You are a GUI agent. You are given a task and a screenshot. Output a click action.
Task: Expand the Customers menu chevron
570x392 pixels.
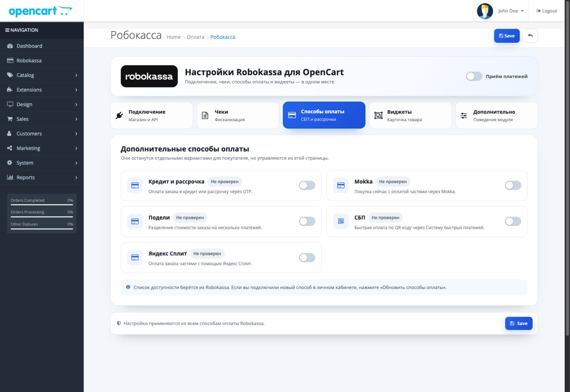click(x=76, y=134)
